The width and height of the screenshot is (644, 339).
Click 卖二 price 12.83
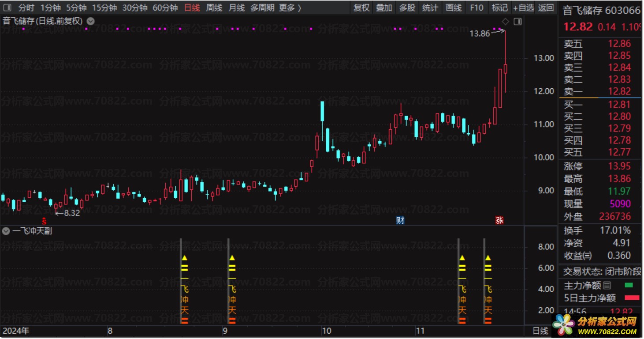tap(619, 79)
